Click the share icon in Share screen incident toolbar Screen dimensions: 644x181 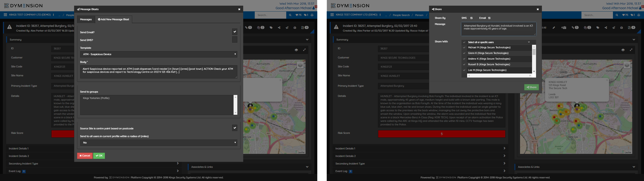coord(606,28)
